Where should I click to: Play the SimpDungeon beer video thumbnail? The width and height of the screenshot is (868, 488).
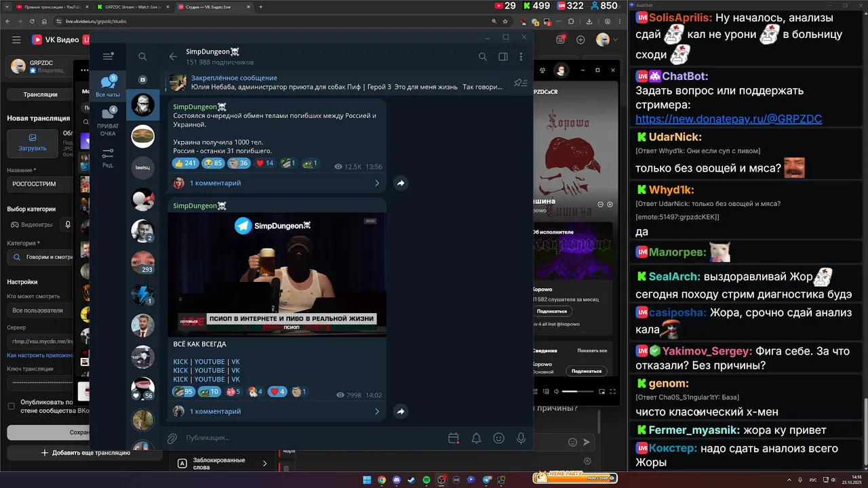click(277, 274)
